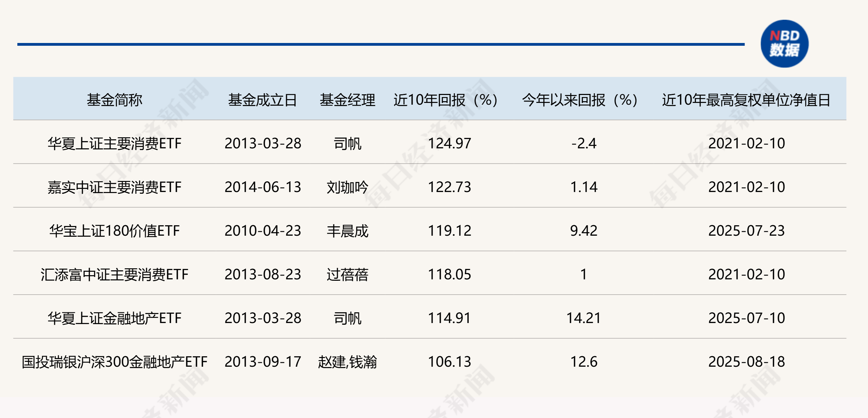Select 汇添富中证主要消费ETF fund name
This screenshot has height=418, width=868.
(114, 275)
